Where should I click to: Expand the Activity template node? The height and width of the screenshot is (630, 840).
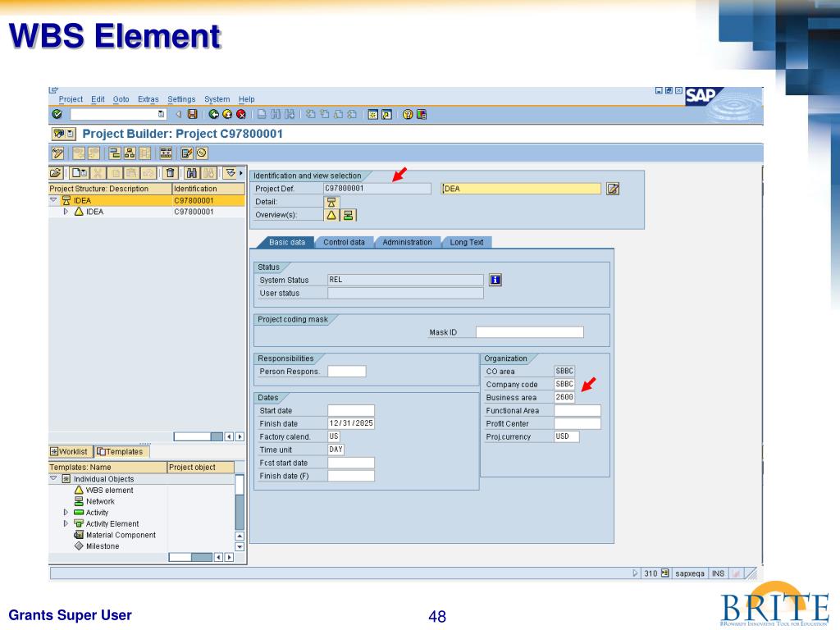(x=66, y=513)
